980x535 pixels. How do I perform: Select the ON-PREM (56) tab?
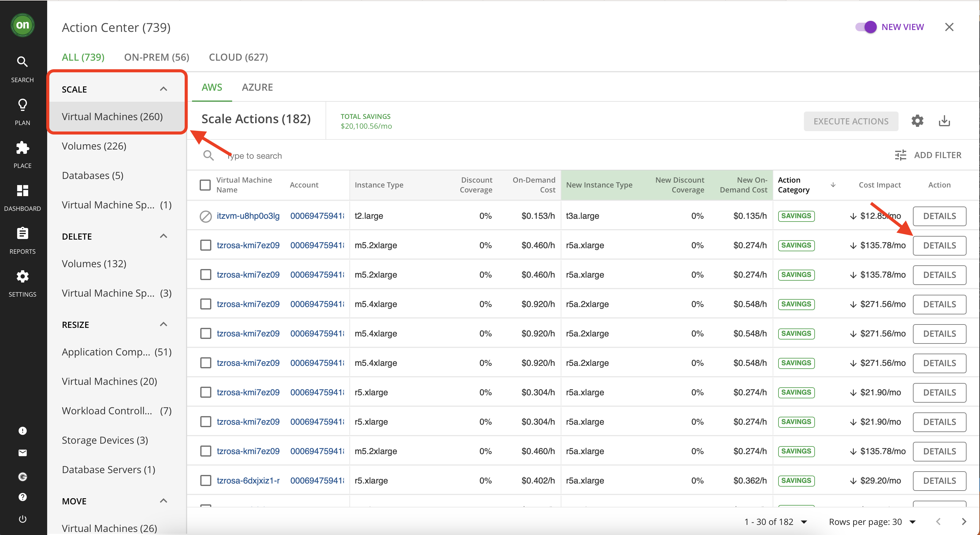click(x=156, y=57)
